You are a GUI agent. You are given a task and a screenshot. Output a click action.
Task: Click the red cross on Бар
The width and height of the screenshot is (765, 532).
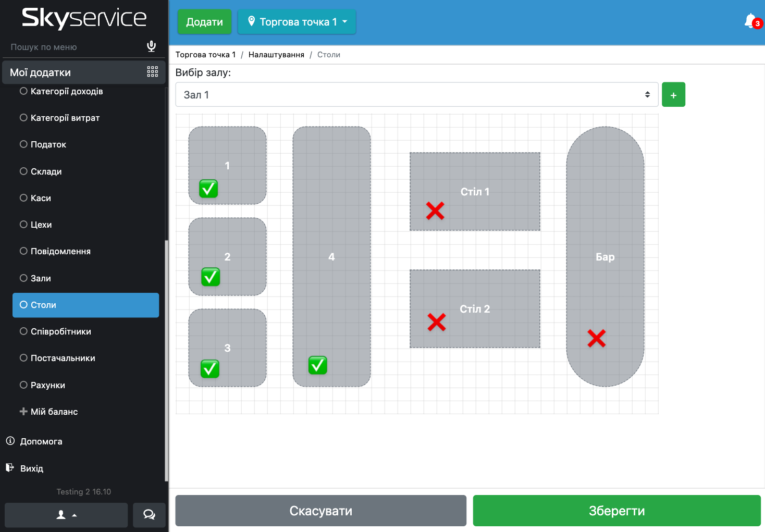coord(596,338)
